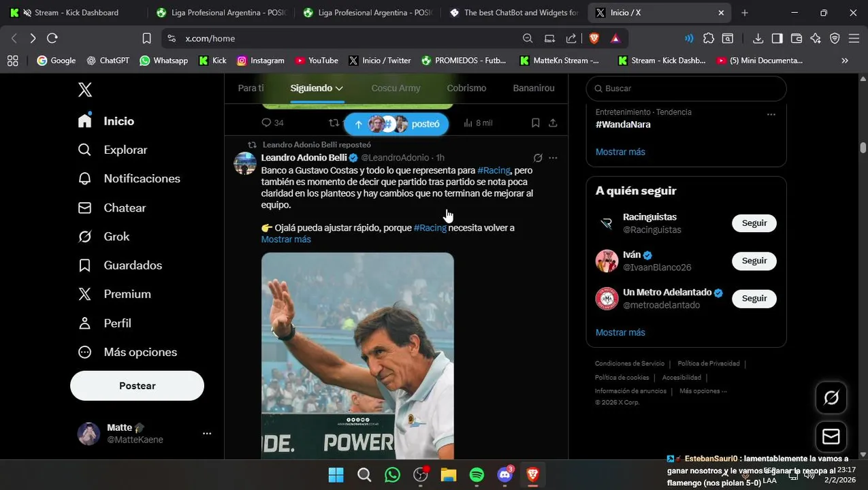Open Premium in the sidebar
The width and height of the screenshot is (868, 490).
[114, 294]
